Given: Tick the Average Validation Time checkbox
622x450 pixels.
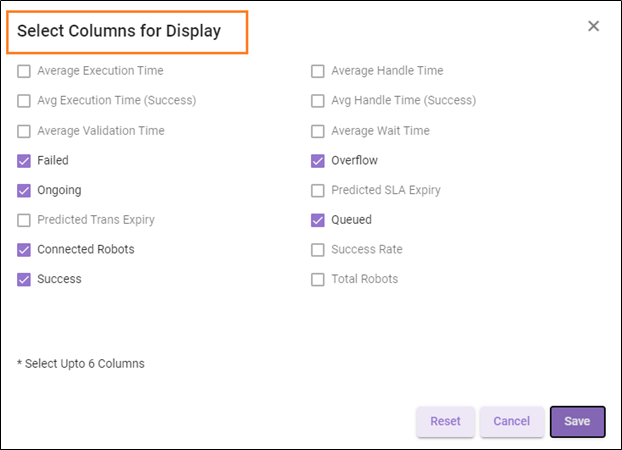Looking at the screenshot, I should pos(24,131).
